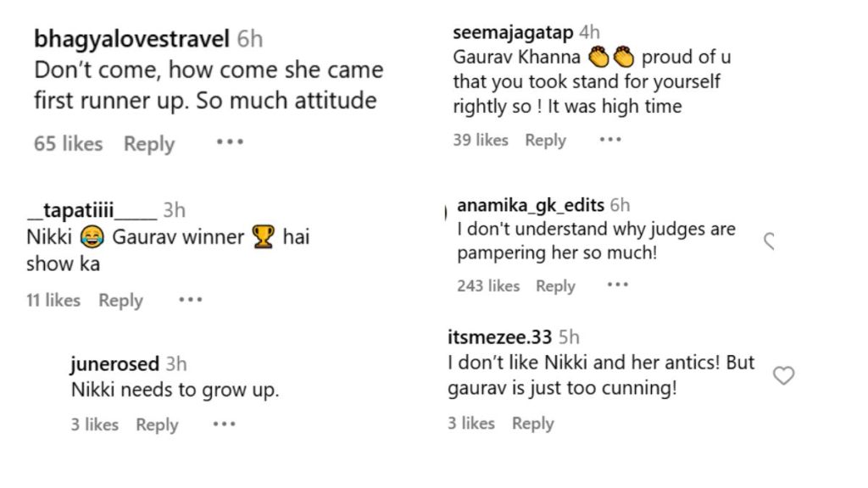This screenshot has width=868, height=488.
Task: Open itsmezee.33 user profile
Action: (500, 337)
